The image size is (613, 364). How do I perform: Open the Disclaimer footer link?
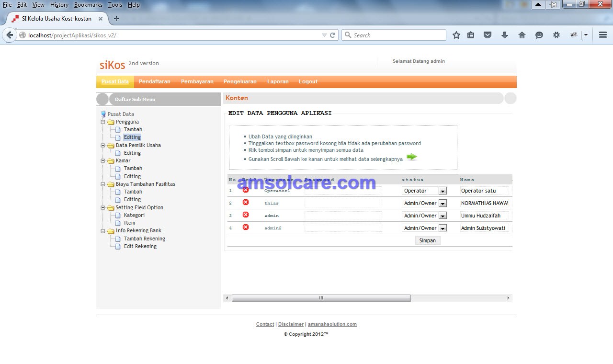click(x=291, y=324)
